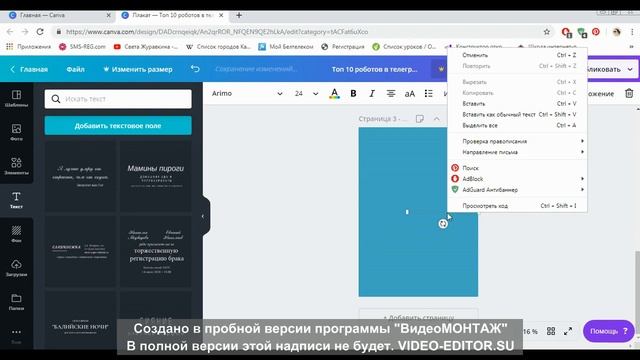
Task: Choose Просмотреть код in context menu
Action: (518, 206)
